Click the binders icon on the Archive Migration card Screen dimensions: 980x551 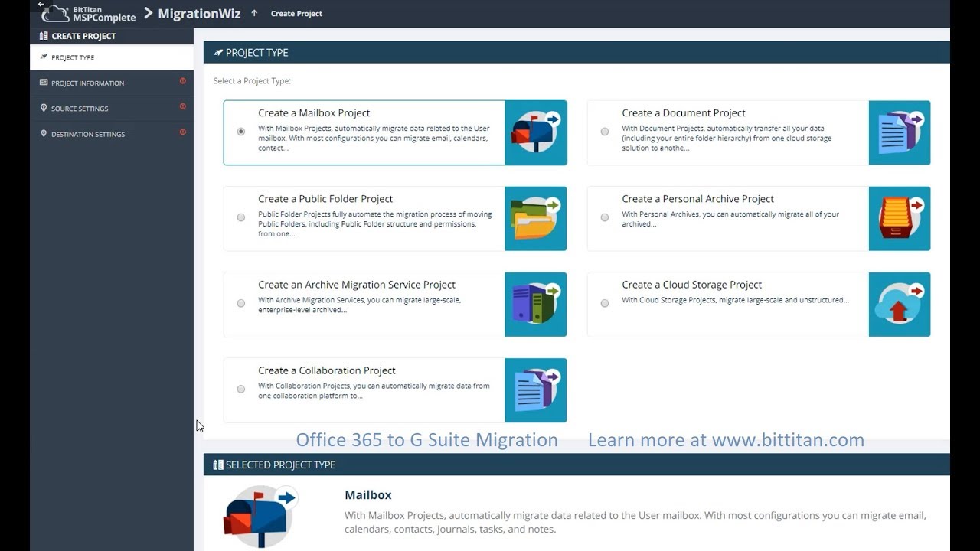point(536,304)
